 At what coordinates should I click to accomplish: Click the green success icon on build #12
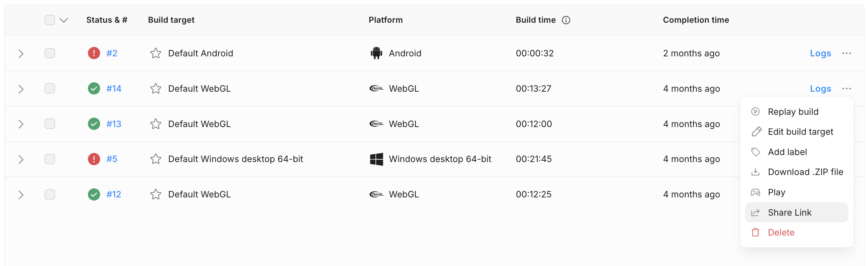93,194
